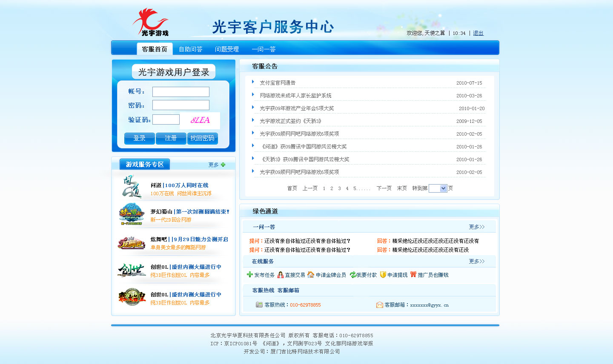
Task: Focus the 帐号 input field
Action: click(x=181, y=92)
